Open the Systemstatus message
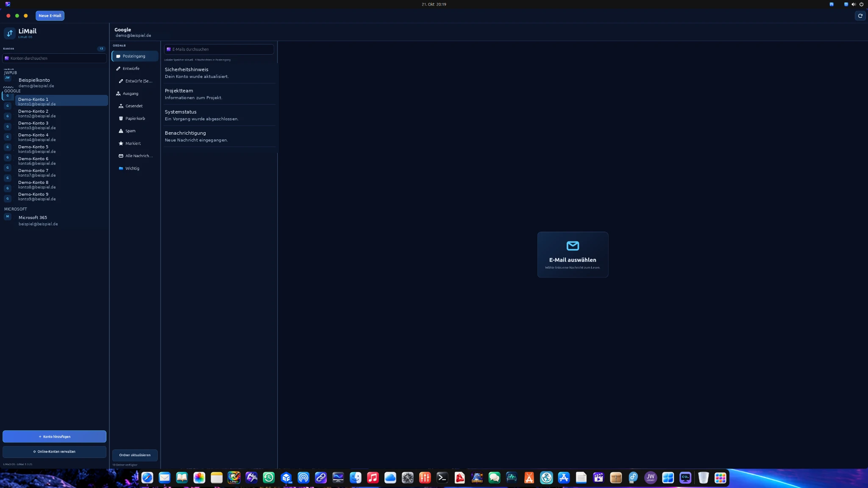Viewport: 868px width, 488px height. pos(220,115)
